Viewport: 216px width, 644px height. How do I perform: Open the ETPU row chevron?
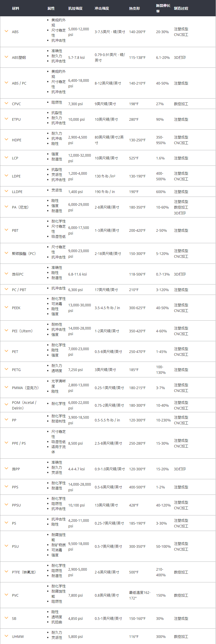[6, 119]
